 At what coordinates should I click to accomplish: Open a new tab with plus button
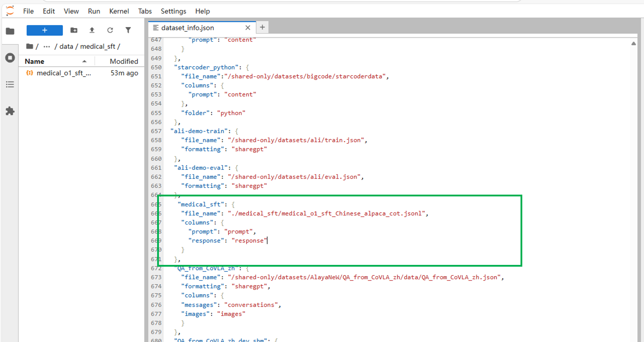pos(262,27)
